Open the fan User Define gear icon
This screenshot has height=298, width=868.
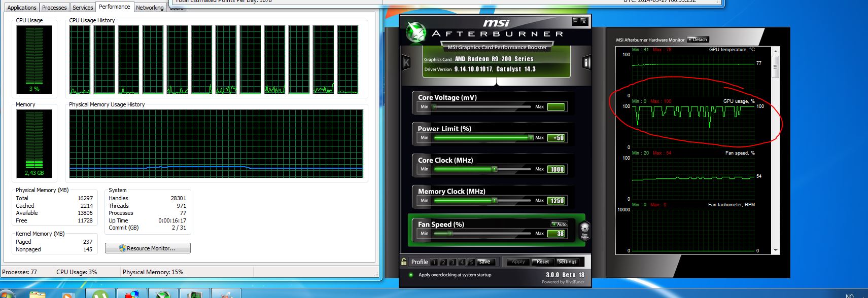584,230
